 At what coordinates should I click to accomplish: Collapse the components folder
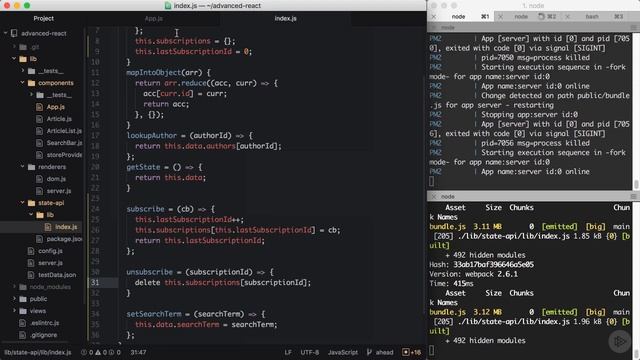pos(22,83)
